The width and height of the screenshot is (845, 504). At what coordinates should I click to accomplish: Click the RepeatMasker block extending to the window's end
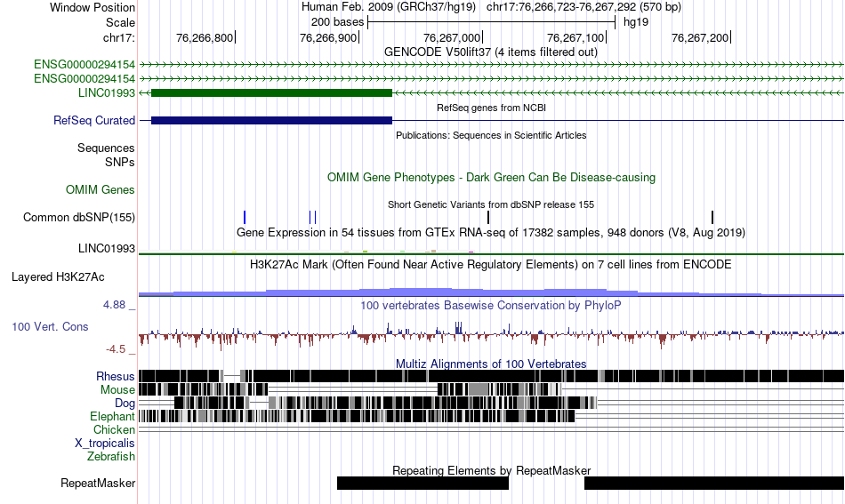[x=714, y=483]
